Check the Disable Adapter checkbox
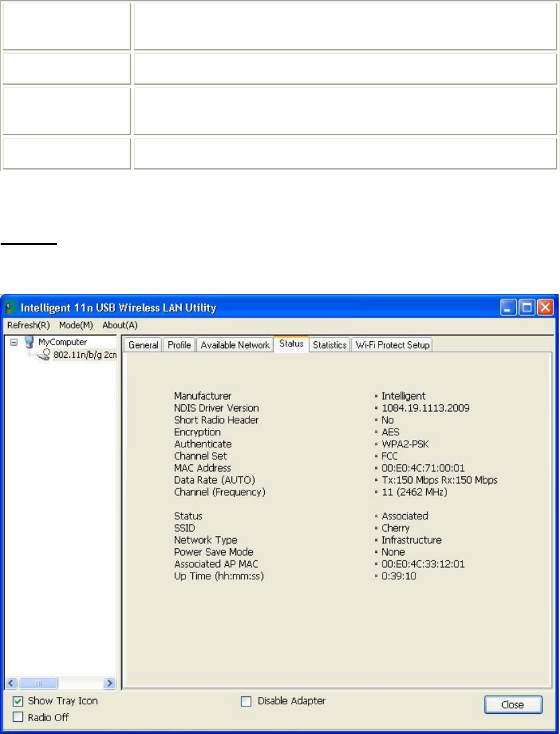Screen dimensions: 560x734 point(246,701)
